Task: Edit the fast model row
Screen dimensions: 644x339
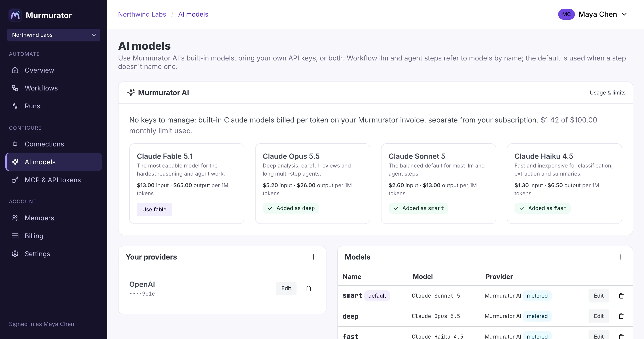Action: tap(599, 335)
